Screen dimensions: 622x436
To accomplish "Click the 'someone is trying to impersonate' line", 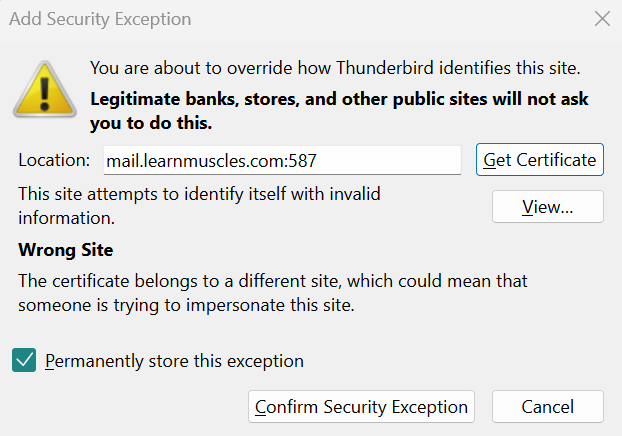I will (x=186, y=305).
